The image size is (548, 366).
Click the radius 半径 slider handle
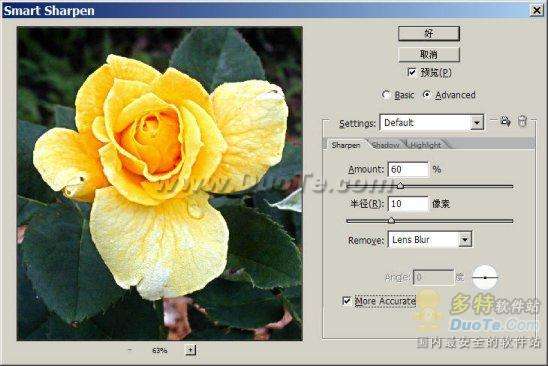click(391, 221)
